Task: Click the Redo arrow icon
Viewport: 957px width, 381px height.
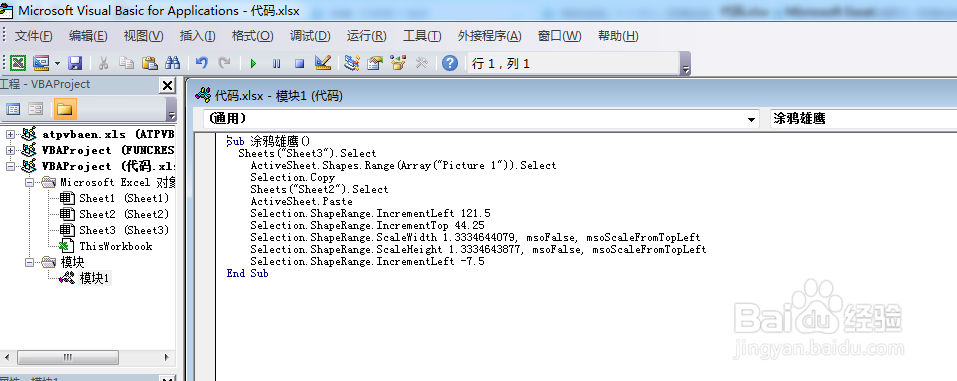Action: coord(225,63)
